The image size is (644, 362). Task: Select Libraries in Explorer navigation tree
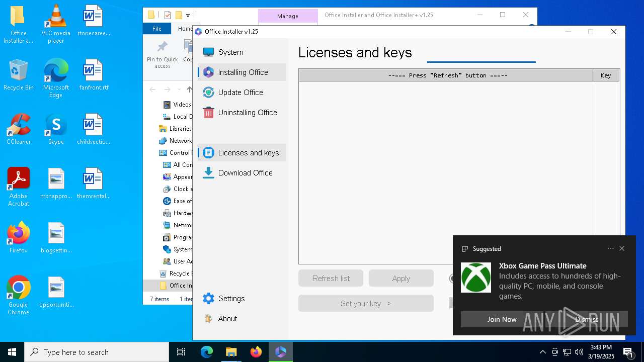175,129
